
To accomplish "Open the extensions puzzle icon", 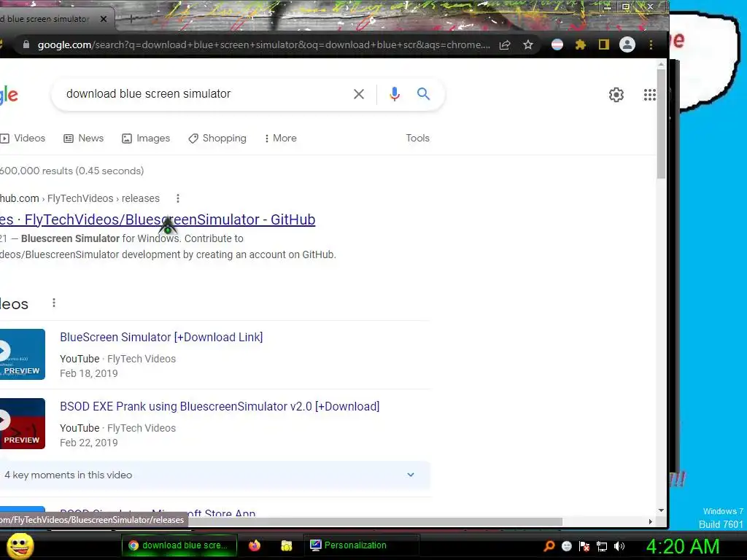I will click(x=580, y=44).
